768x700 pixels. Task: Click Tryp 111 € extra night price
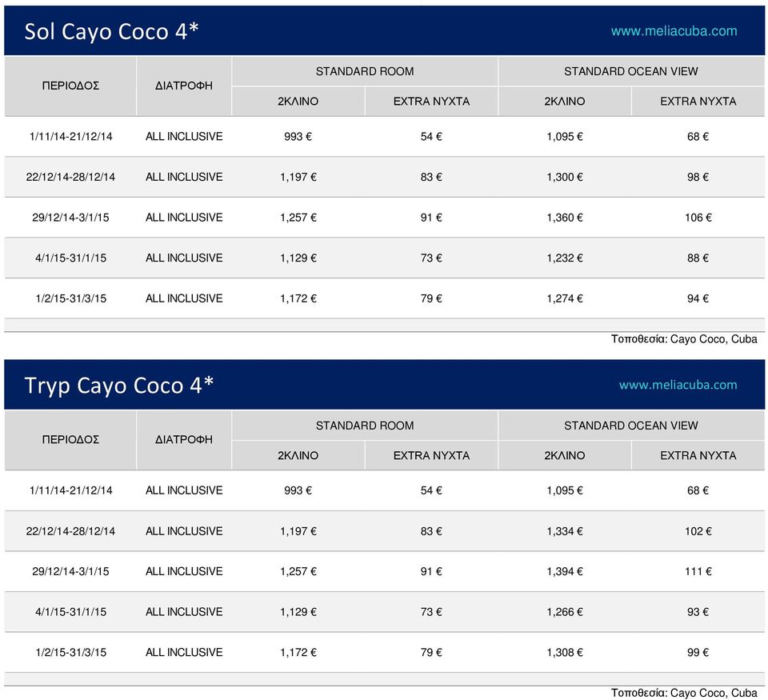698,572
